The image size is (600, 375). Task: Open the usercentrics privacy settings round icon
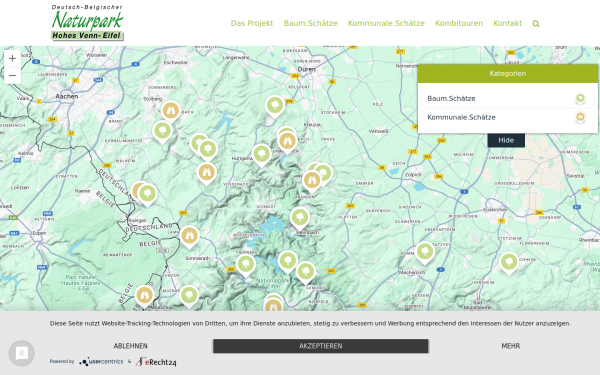pyautogui.click(x=22, y=353)
